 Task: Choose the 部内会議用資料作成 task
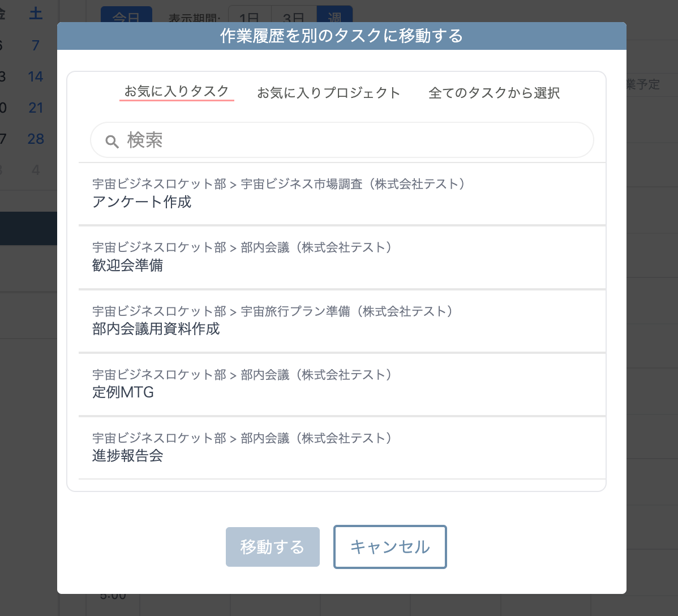(x=157, y=329)
